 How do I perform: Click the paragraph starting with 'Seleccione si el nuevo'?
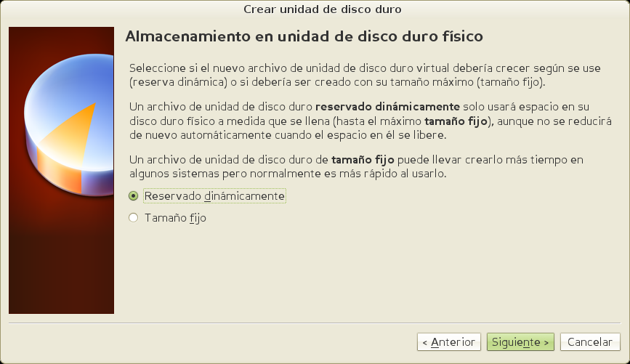[365, 75]
